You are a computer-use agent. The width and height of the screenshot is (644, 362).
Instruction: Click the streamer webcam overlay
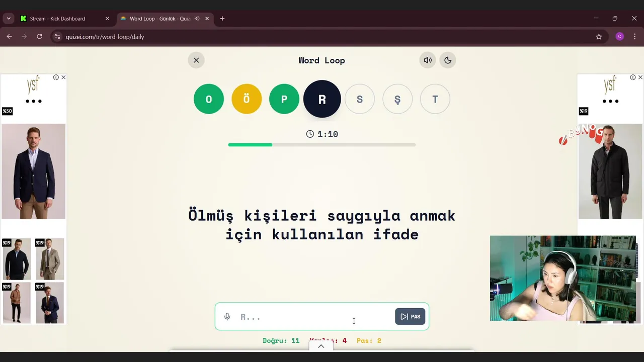pyautogui.click(x=563, y=278)
